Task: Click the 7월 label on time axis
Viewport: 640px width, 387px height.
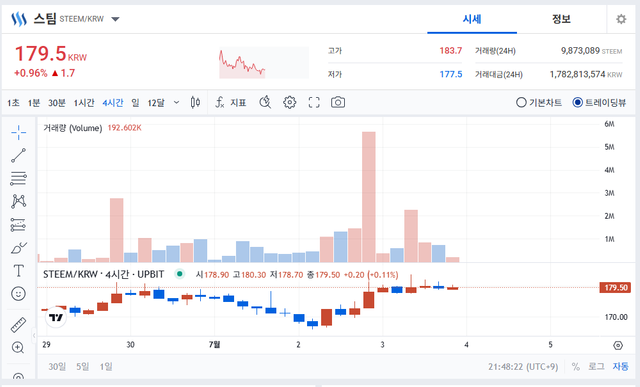Action: (x=214, y=345)
